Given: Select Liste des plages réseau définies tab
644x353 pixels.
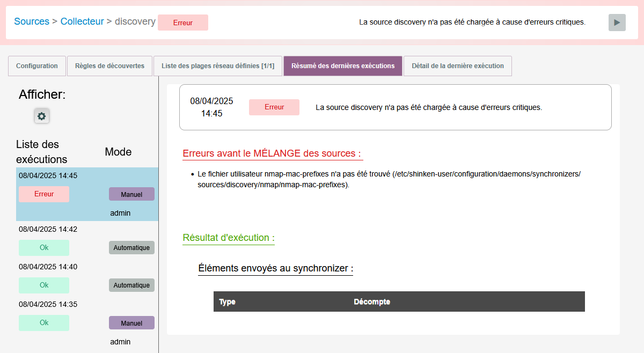Looking at the screenshot, I should (x=217, y=66).
